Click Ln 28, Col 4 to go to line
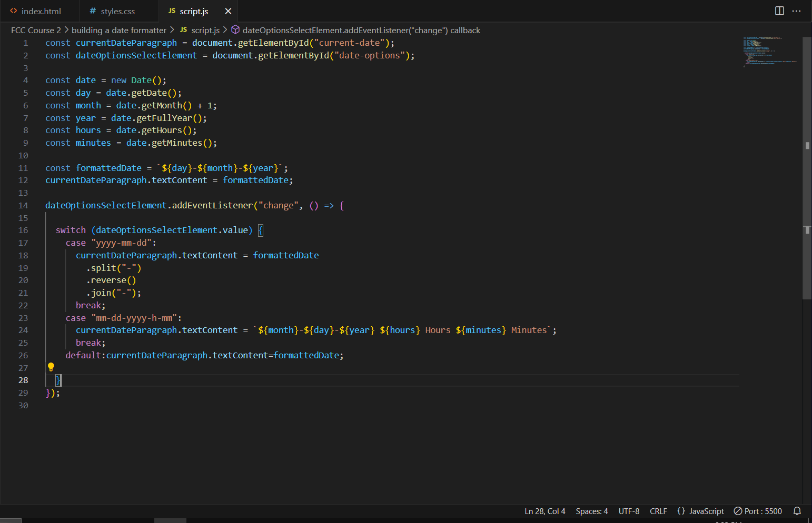Screen dimensions: 812x523 coord(544,511)
